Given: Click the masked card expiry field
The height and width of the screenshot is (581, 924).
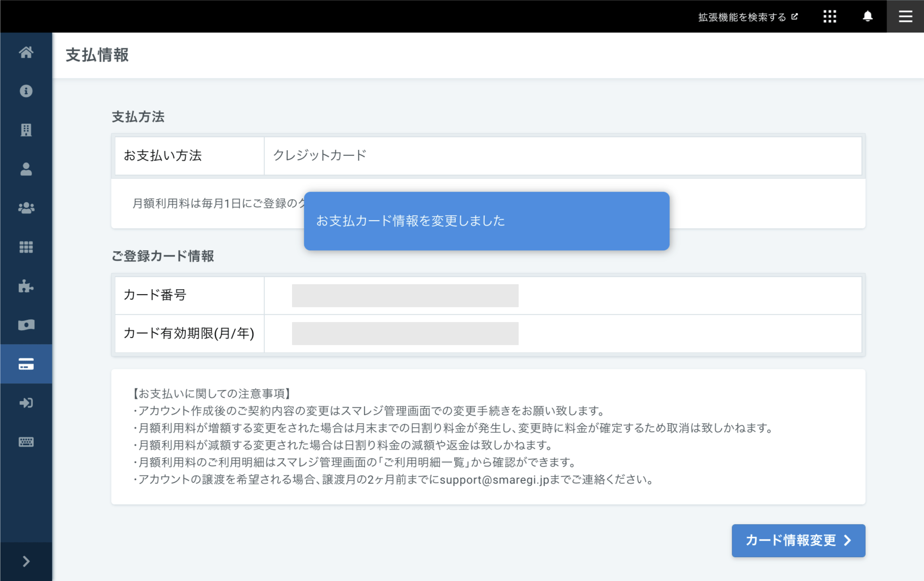Looking at the screenshot, I should click(405, 333).
